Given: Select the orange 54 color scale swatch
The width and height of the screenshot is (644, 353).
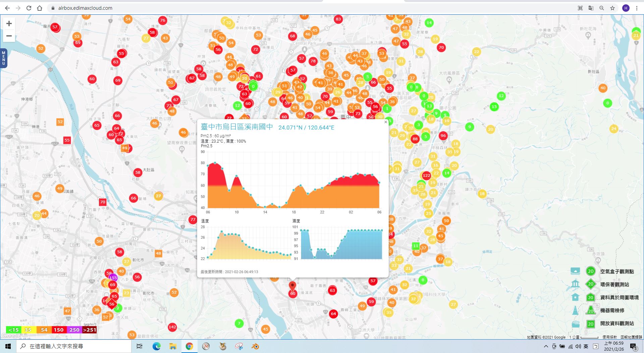Looking at the screenshot, I should tap(44, 330).
